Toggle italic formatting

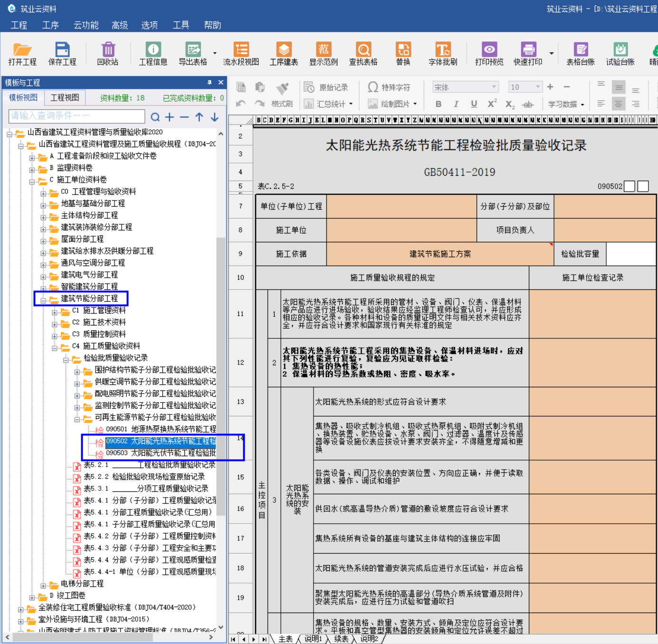[x=456, y=104]
